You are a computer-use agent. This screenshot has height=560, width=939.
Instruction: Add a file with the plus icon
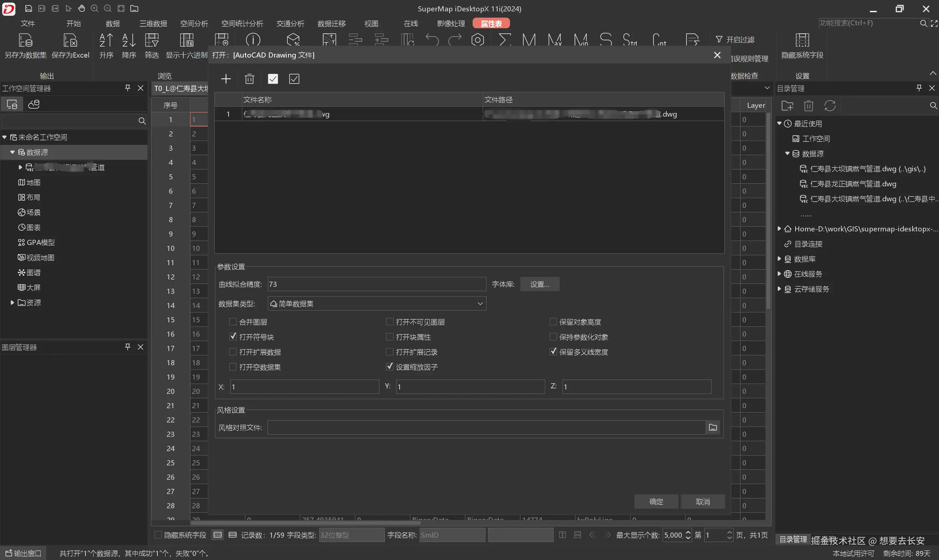click(226, 79)
